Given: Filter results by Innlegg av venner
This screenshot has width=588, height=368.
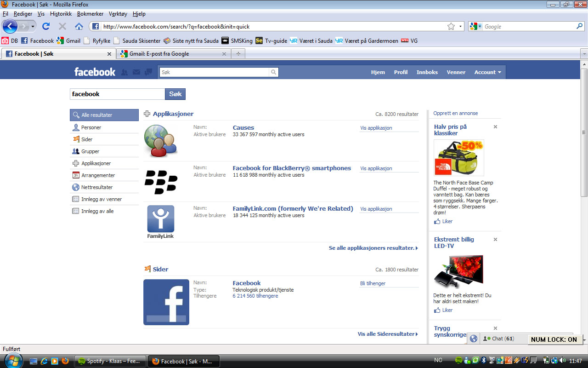Looking at the screenshot, I should click(x=104, y=199).
